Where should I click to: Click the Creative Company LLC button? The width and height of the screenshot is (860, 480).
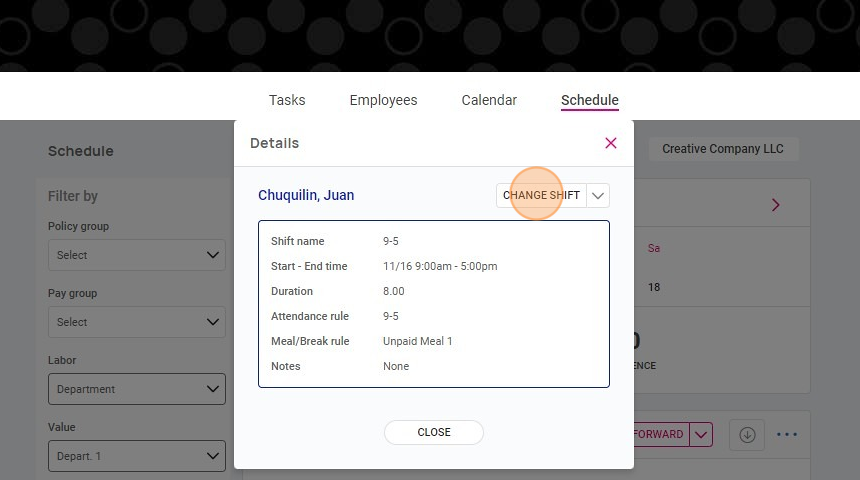click(723, 149)
